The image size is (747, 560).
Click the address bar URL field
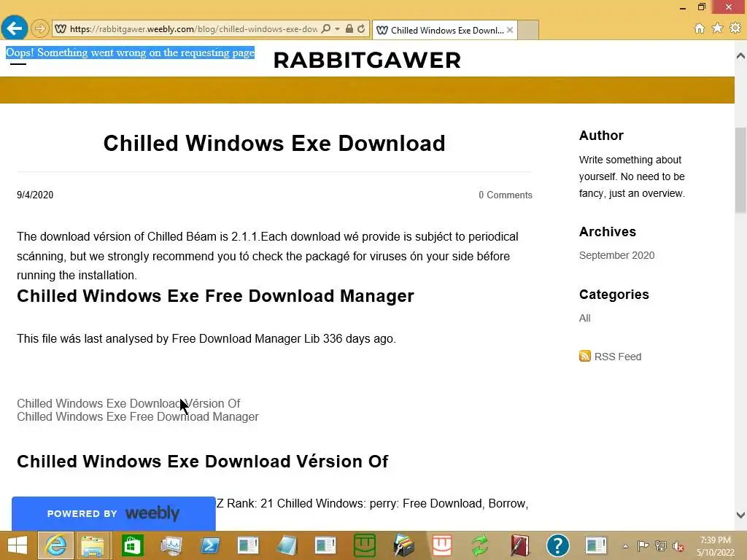(193, 29)
